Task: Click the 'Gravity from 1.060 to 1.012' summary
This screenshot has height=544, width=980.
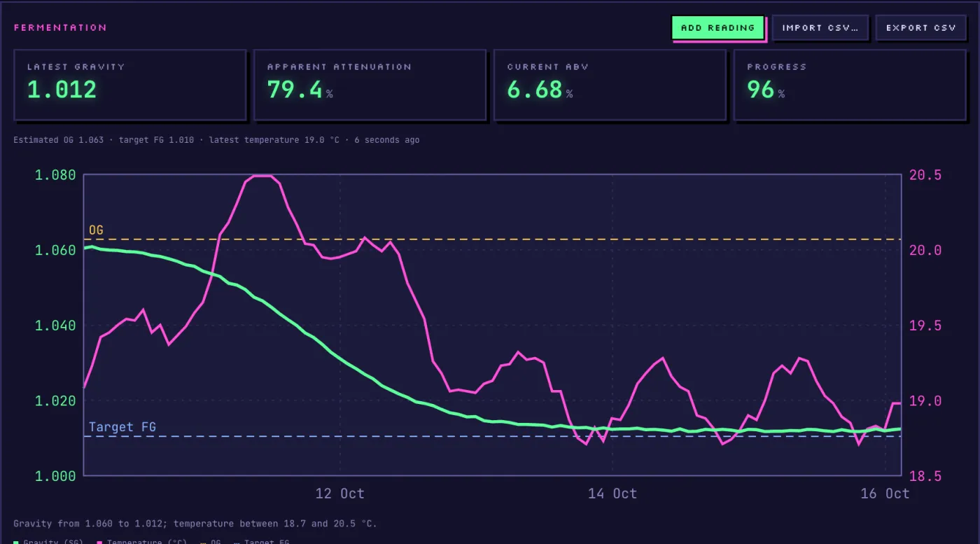Action: [195, 524]
